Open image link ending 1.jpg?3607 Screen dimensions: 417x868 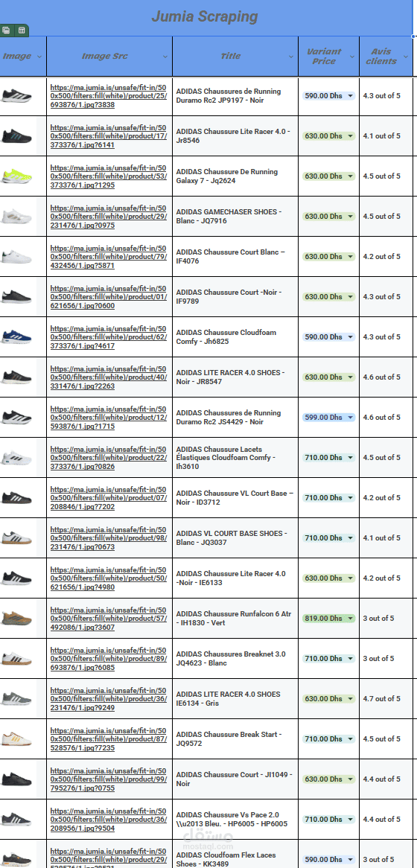click(109, 619)
